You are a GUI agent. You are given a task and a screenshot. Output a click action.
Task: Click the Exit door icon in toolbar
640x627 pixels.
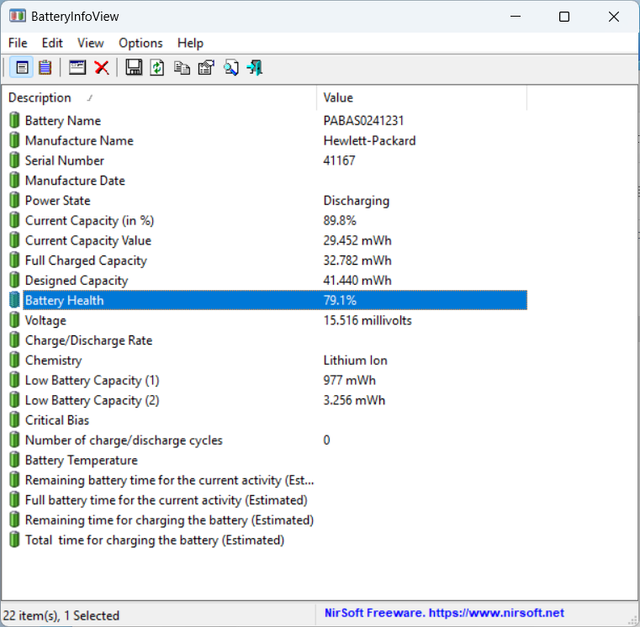pyautogui.click(x=255, y=67)
